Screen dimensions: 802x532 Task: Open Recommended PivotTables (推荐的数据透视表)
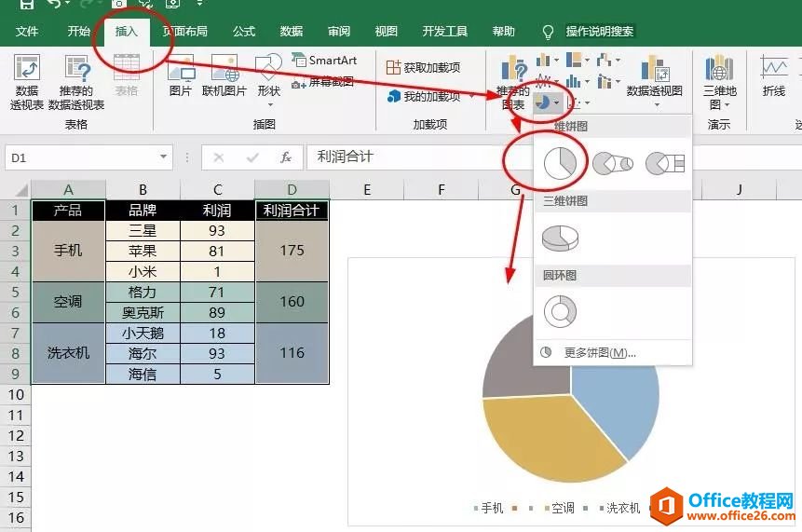76,82
